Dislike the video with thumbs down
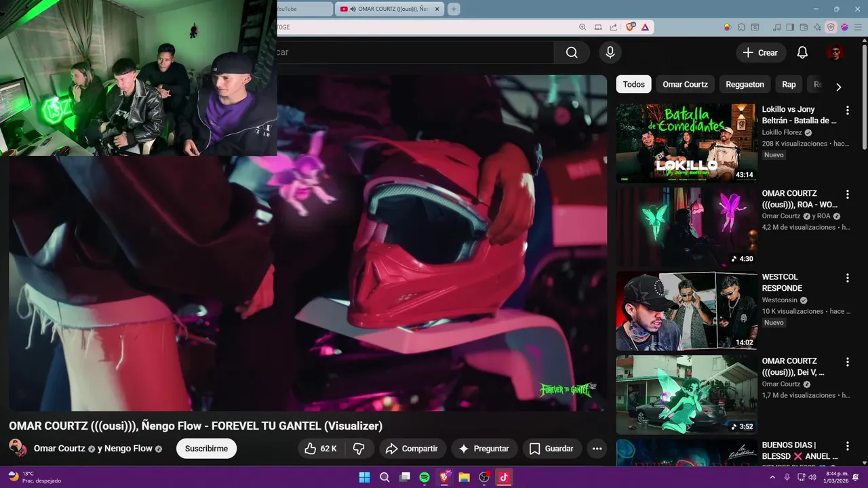This screenshot has width=868, height=488. pos(359,449)
